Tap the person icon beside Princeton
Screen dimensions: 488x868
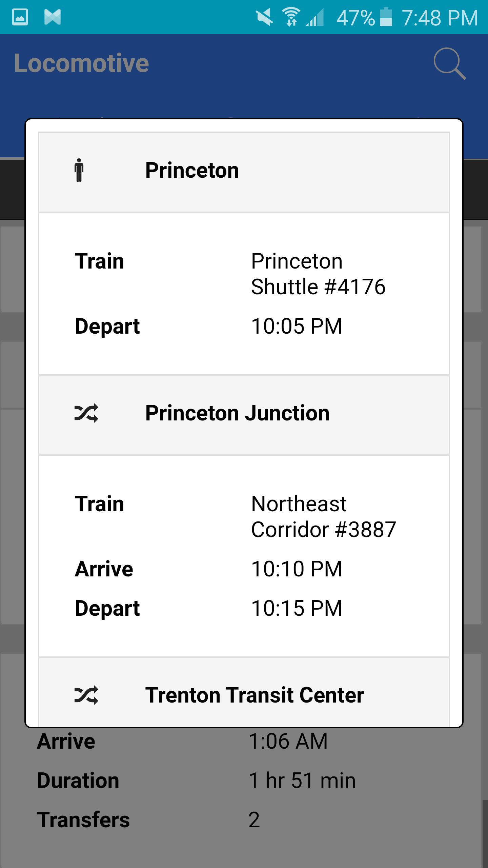(79, 170)
